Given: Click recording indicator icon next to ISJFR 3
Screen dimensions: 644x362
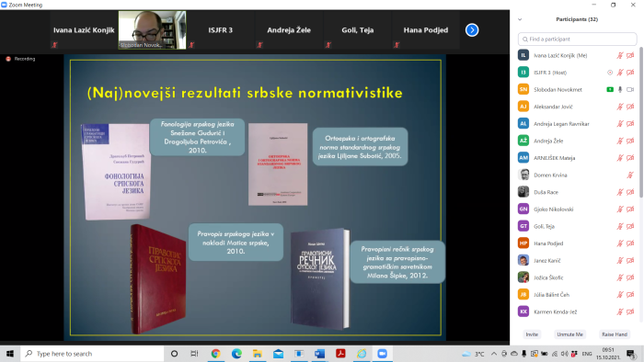Looking at the screenshot, I should pyautogui.click(x=610, y=73).
